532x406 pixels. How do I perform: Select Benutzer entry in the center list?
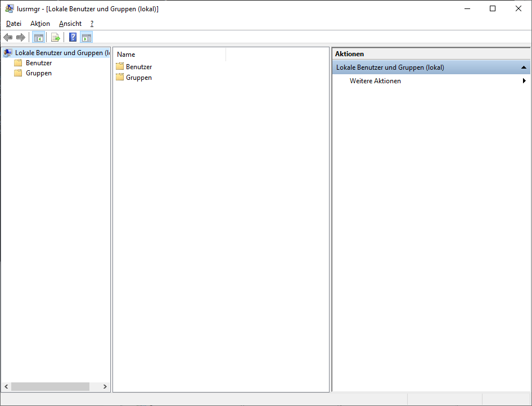coord(139,67)
